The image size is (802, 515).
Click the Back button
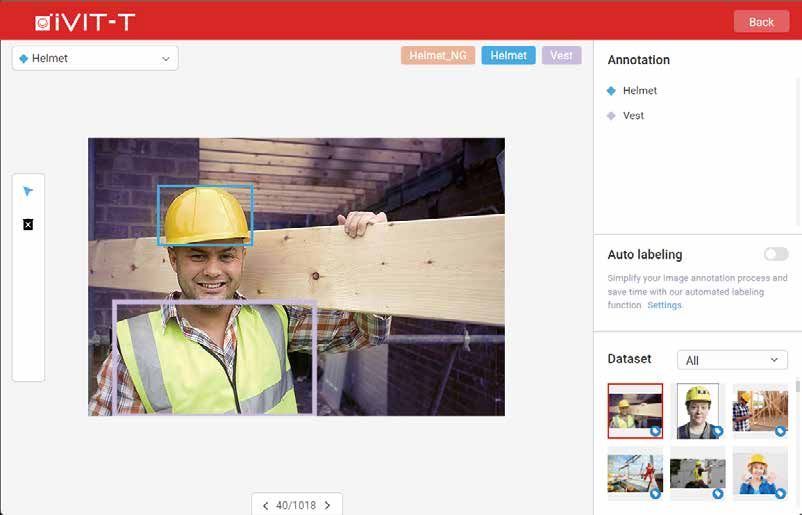pyautogui.click(x=761, y=22)
